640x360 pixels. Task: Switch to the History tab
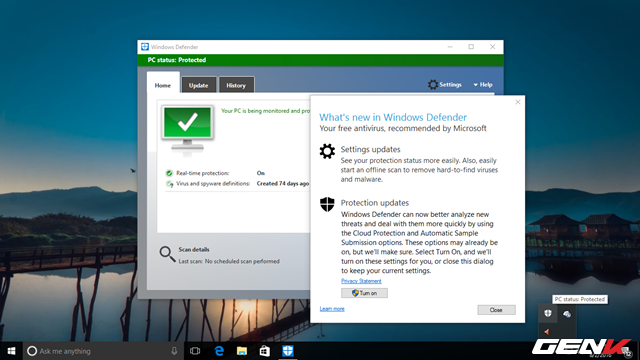tap(236, 85)
